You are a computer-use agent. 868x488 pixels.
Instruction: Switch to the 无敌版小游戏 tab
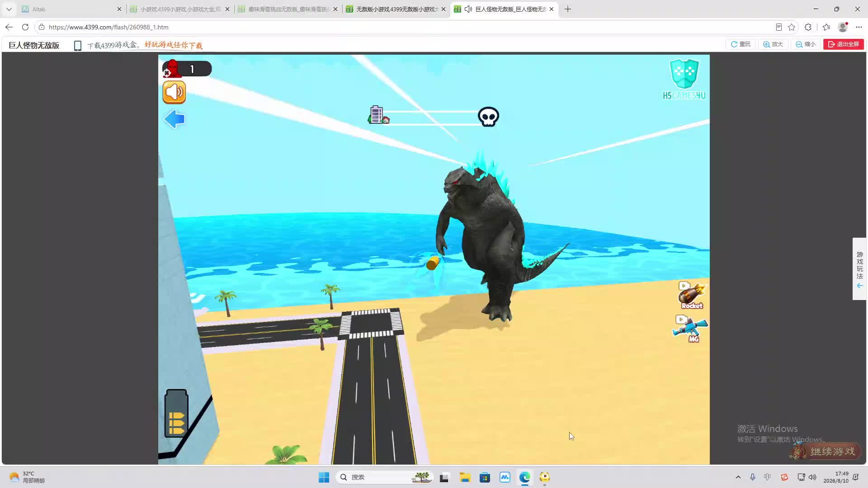coord(396,9)
